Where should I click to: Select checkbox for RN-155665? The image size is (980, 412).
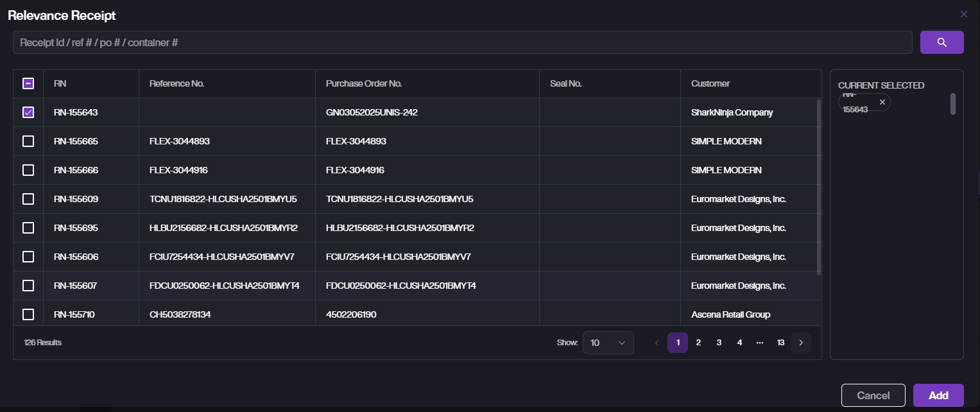click(x=28, y=141)
